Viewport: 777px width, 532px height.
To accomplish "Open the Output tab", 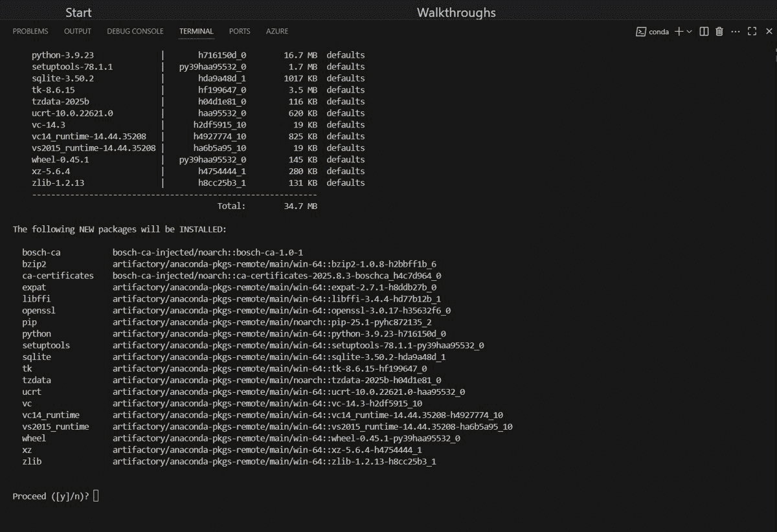I will pos(78,31).
